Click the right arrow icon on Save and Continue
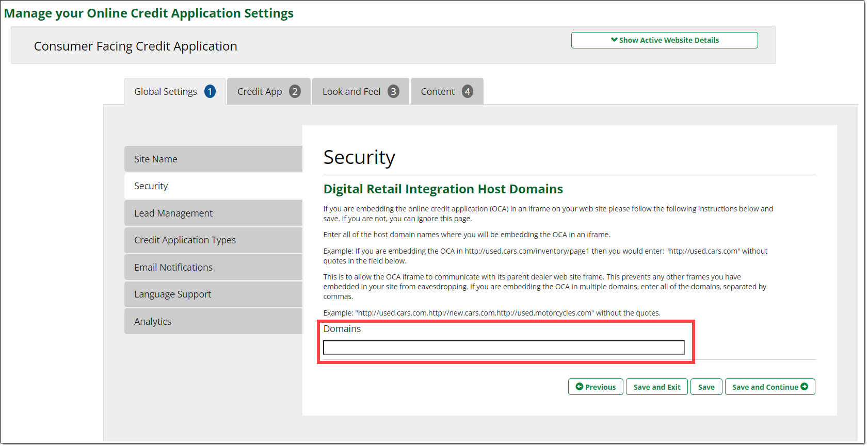This screenshot has width=868, height=447. tap(805, 387)
